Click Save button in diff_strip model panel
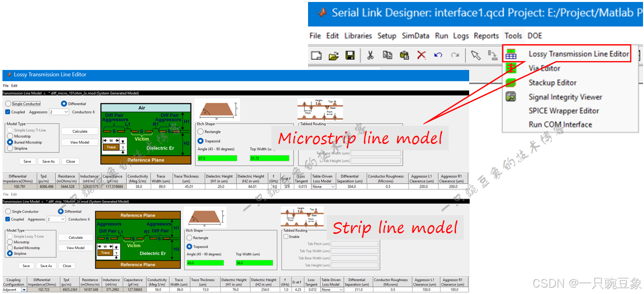This screenshot has width=644, height=294. coord(26,266)
